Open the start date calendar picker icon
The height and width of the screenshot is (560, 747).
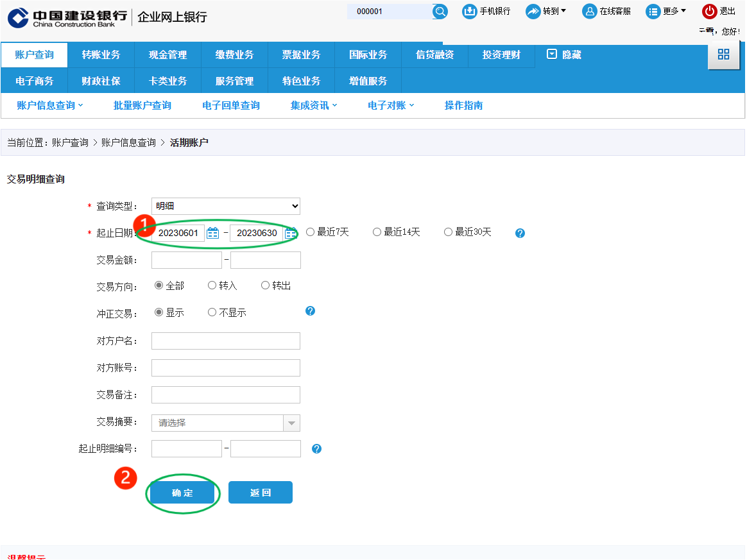(213, 233)
